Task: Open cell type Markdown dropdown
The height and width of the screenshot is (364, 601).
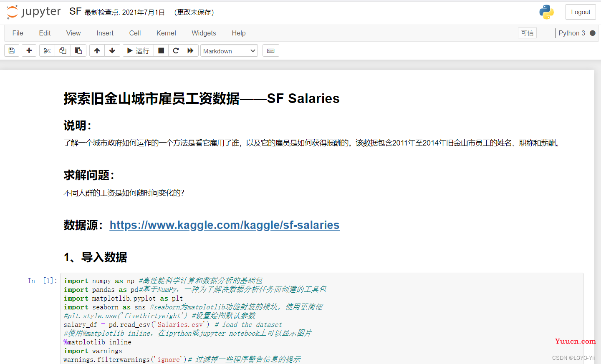Action: pos(229,51)
